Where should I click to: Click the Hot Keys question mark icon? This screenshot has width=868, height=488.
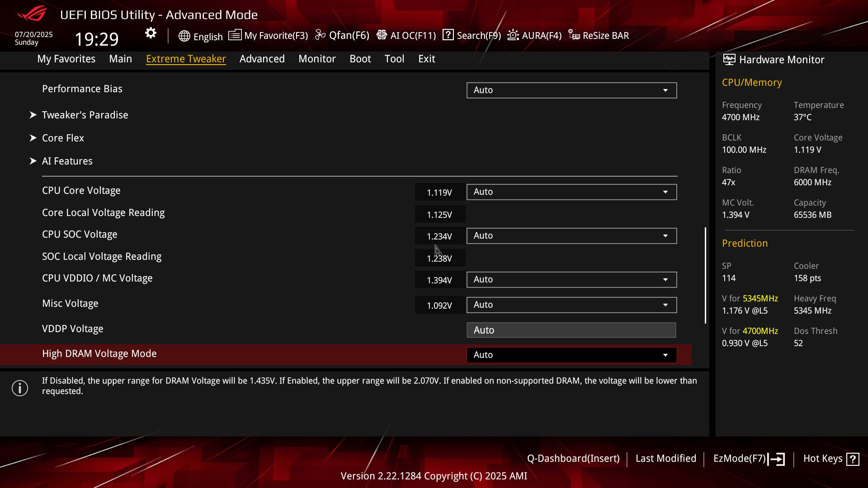coord(853,459)
